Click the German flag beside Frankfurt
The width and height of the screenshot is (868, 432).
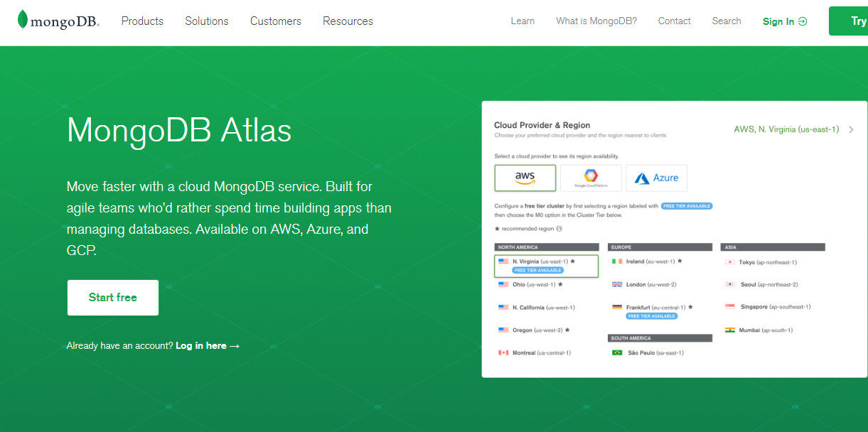(617, 308)
